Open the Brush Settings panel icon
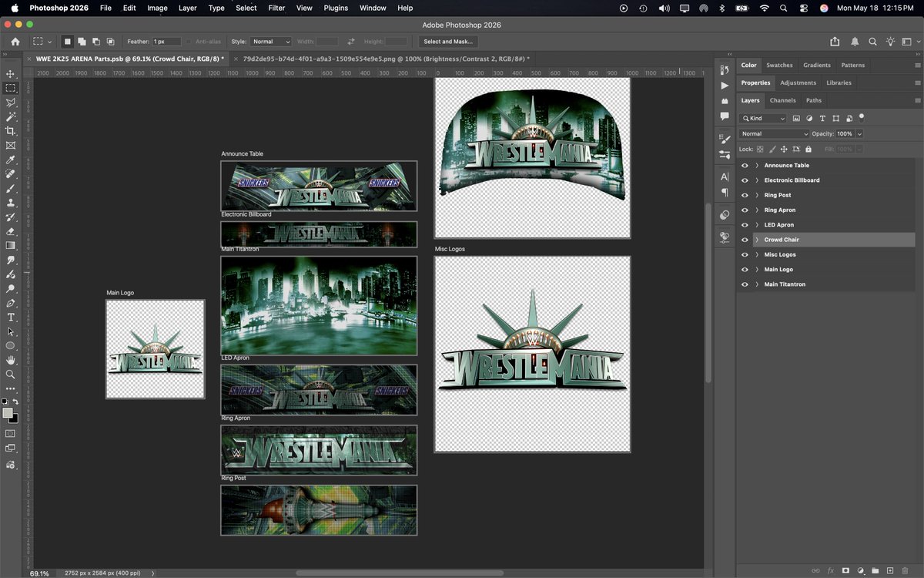924x578 pixels. tap(725, 139)
